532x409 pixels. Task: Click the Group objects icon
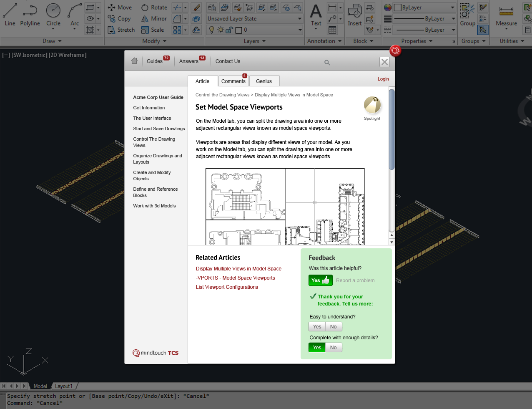click(467, 15)
